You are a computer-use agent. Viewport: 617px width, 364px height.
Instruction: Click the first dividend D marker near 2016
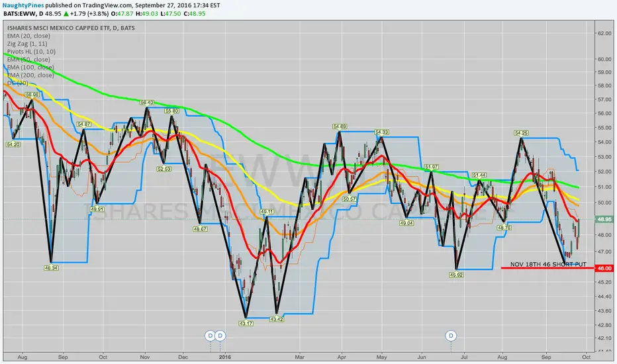click(x=210, y=336)
